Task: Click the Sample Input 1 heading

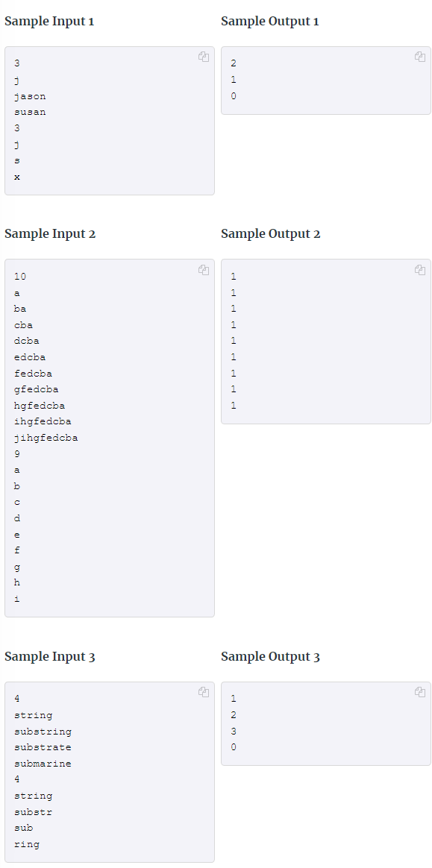Action: point(48,21)
